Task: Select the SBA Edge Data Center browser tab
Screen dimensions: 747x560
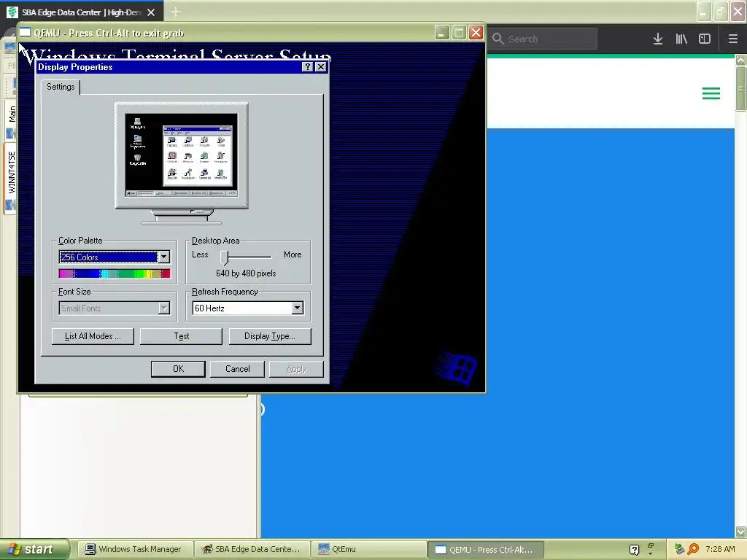Action: tap(82, 12)
